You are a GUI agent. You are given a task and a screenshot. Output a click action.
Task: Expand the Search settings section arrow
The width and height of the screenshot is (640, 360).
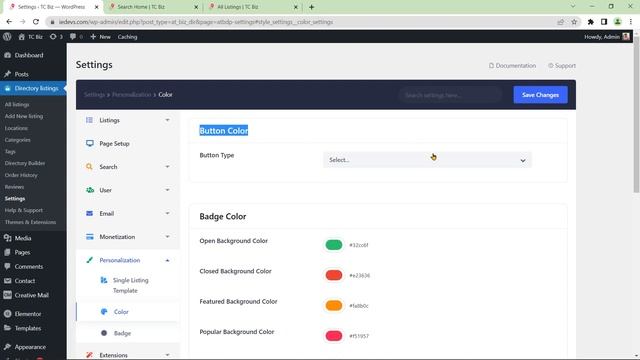tap(167, 167)
